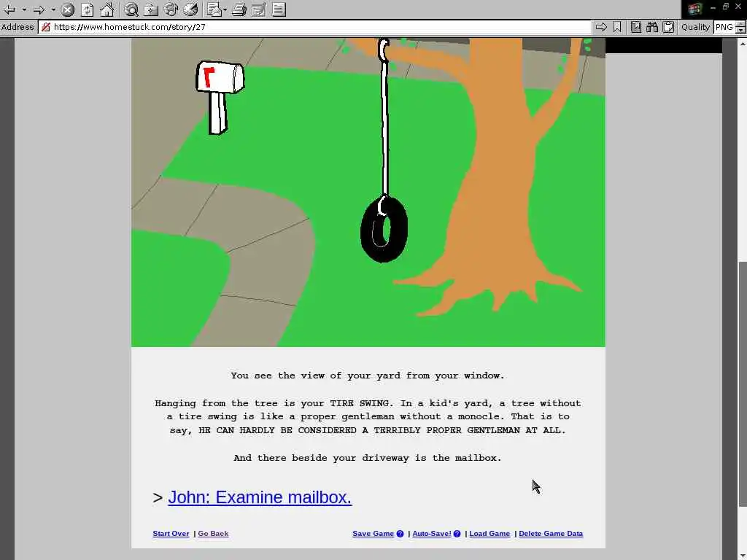
Task: Restore the browser window size
Action: click(726, 7)
